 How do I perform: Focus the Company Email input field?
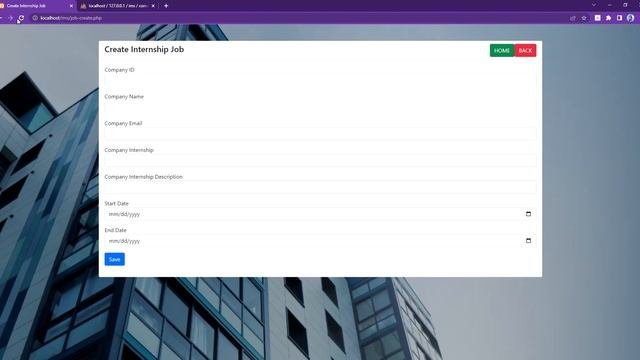pyautogui.click(x=320, y=134)
